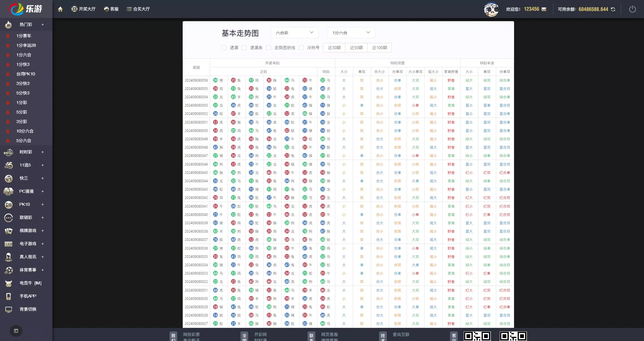The width and height of the screenshot is (644, 341).
Task: Open the mail envelope next to 123456
Action: coord(544,9)
